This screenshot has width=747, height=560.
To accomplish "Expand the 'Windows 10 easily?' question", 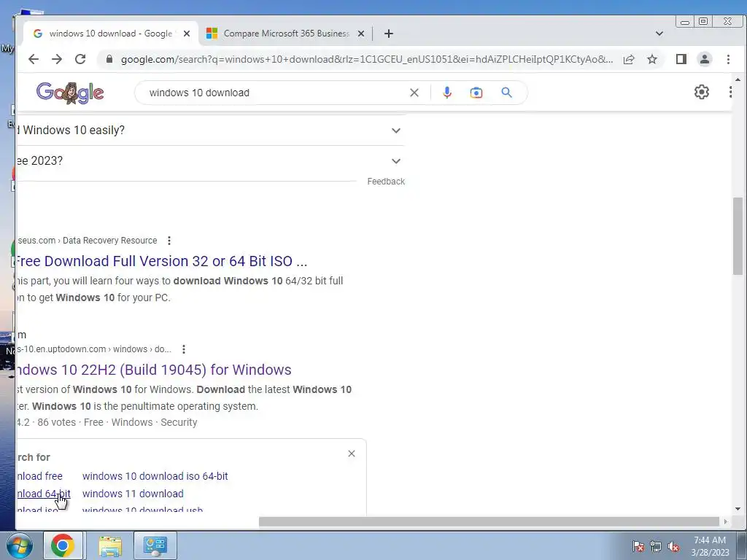I will point(209,130).
